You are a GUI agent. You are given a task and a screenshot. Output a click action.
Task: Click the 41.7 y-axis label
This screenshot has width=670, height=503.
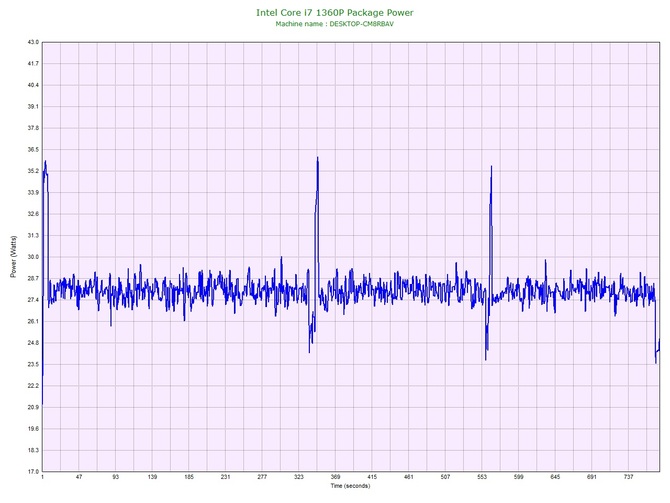click(33, 64)
